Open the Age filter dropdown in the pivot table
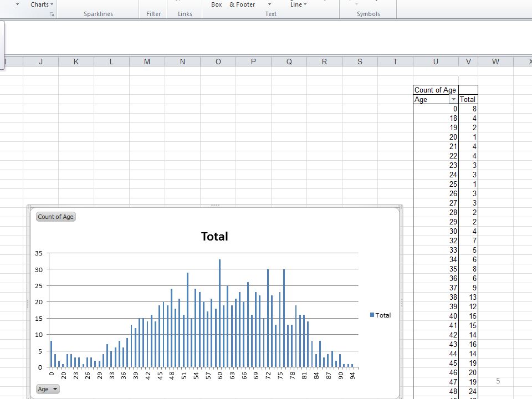 point(453,99)
